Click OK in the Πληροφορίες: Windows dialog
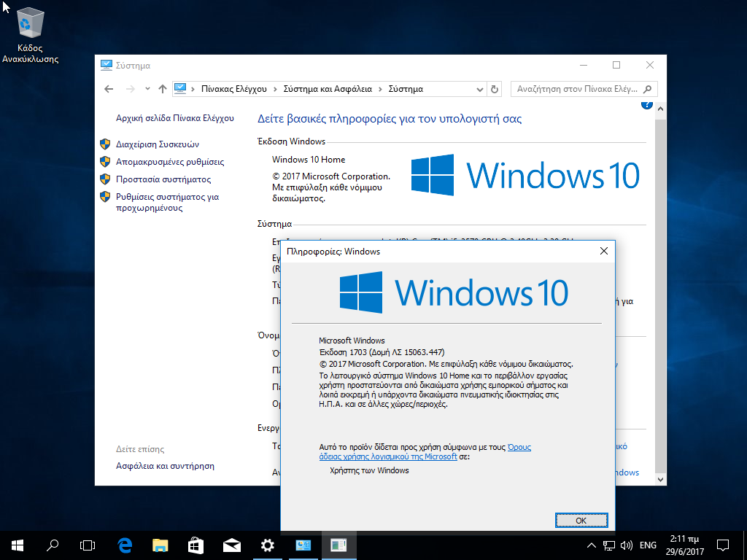The width and height of the screenshot is (747, 560). [581, 521]
